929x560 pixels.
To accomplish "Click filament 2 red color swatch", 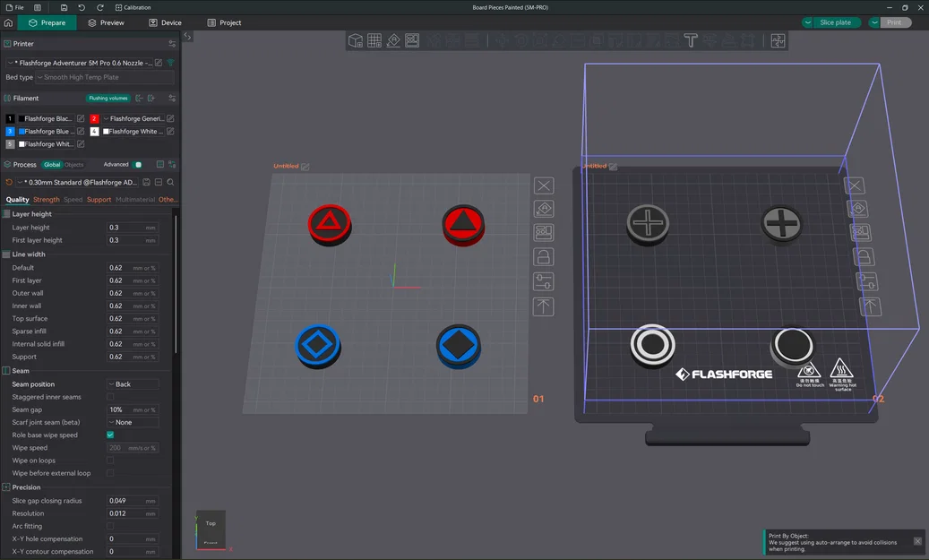I will [x=94, y=118].
